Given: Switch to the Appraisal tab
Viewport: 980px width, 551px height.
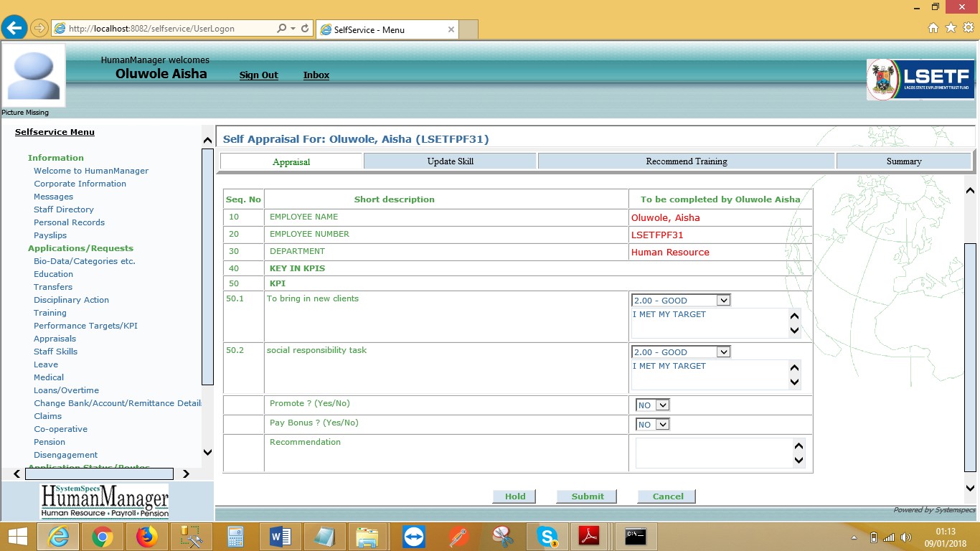Looking at the screenshot, I should click(x=291, y=161).
